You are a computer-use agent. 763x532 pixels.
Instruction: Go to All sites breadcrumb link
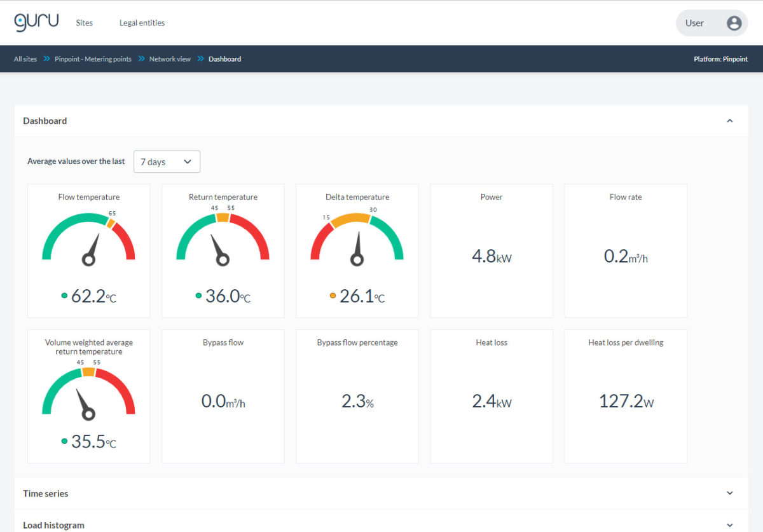click(x=25, y=59)
